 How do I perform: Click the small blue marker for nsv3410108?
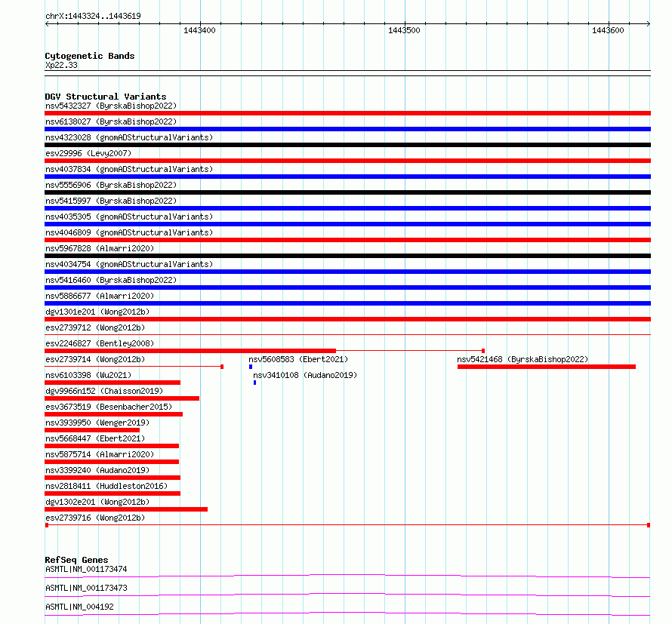click(254, 383)
